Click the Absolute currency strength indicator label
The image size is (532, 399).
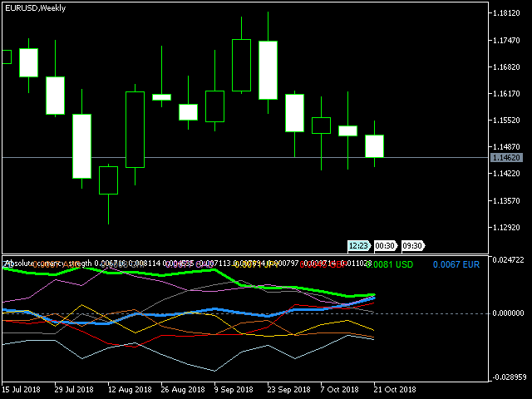click(x=48, y=264)
